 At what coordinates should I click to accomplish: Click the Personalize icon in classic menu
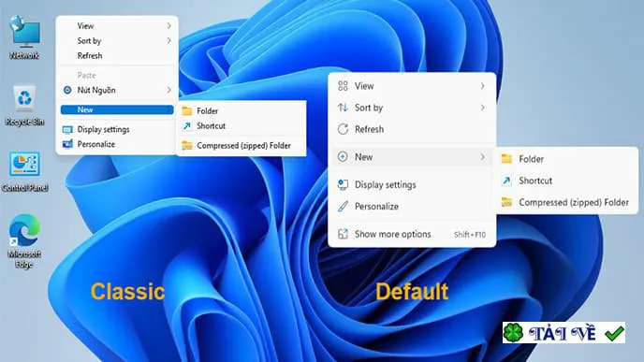(67, 144)
